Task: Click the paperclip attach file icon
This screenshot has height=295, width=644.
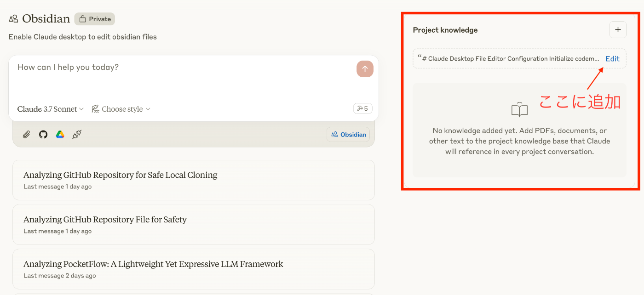Action: [27, 135]
